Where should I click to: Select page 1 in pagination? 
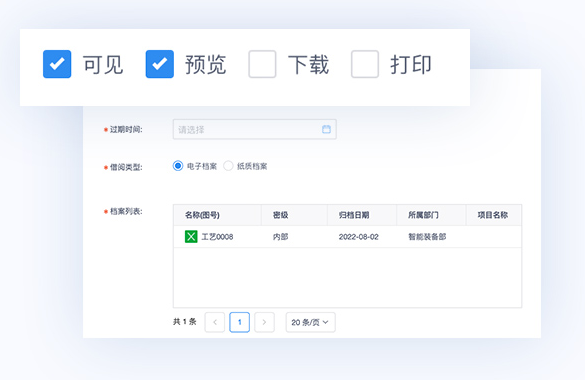240,322
